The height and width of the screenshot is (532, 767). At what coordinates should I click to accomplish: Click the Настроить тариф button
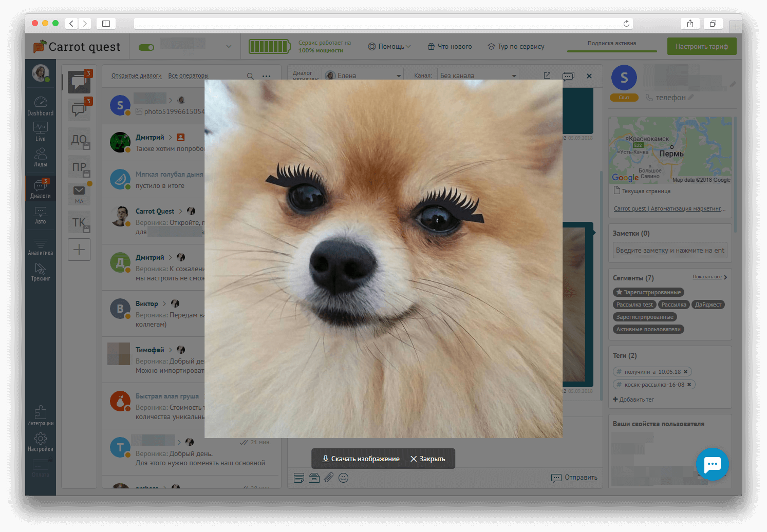701,47
